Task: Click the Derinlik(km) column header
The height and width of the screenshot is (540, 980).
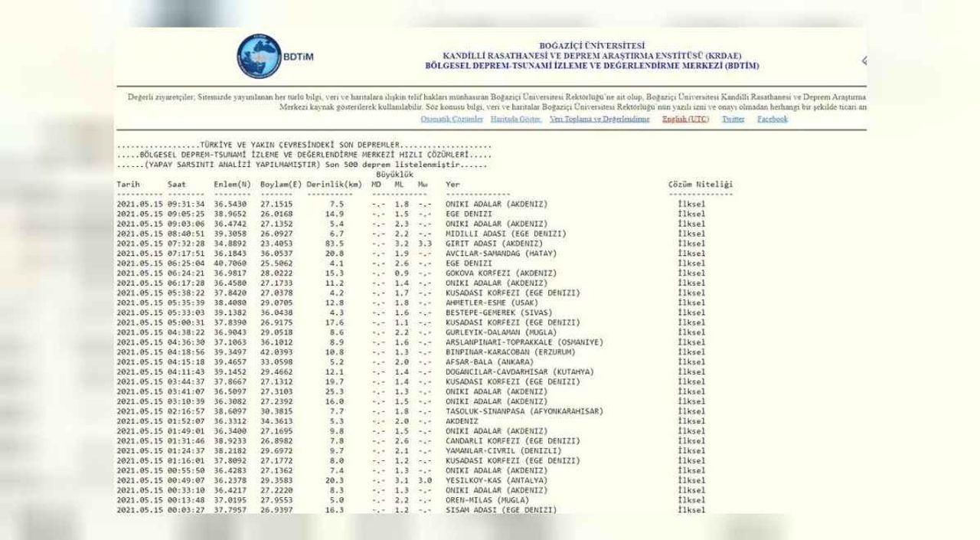Action: coord(335,184)
